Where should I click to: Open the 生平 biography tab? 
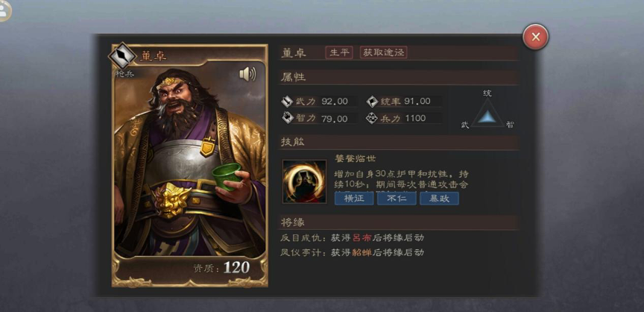339,52
